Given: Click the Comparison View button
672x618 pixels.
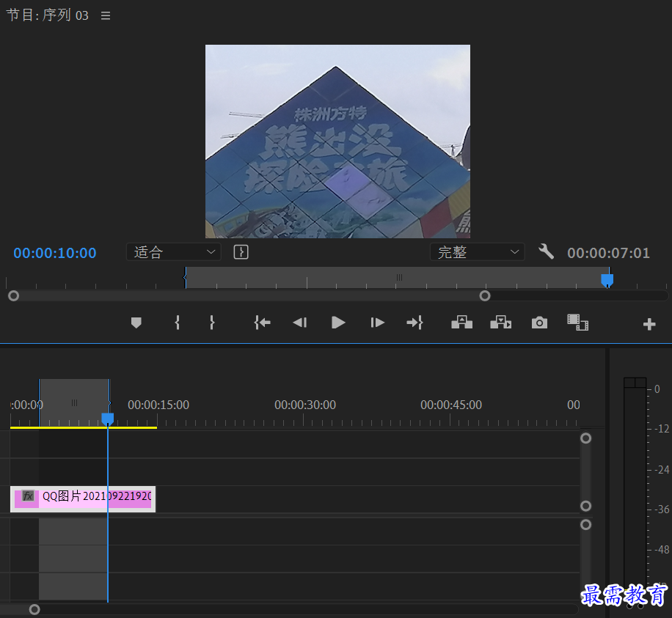Looking at the screenshot, I should point(577,323).
